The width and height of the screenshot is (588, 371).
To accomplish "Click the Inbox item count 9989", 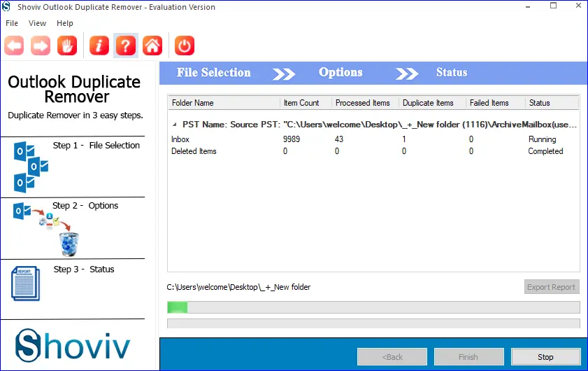I will click(292, 139).
